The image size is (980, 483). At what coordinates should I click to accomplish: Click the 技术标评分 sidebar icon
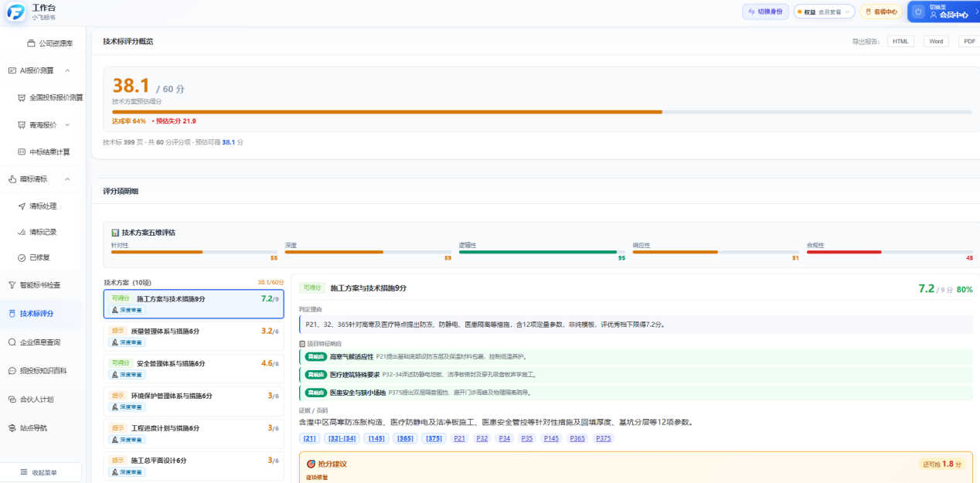[x=12, y=314]
